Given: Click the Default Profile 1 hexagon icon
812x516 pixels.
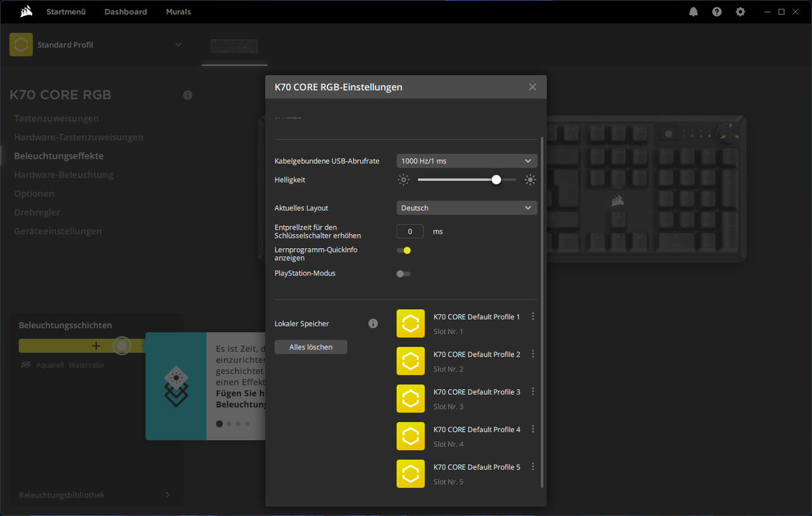Looking at the screenshot, I should click(x=410, y=324).
